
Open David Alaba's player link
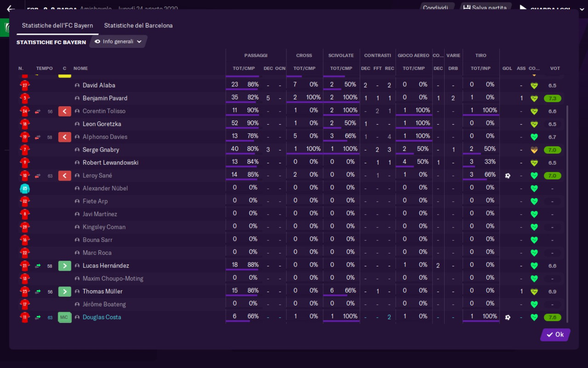[x=99, y=85]
